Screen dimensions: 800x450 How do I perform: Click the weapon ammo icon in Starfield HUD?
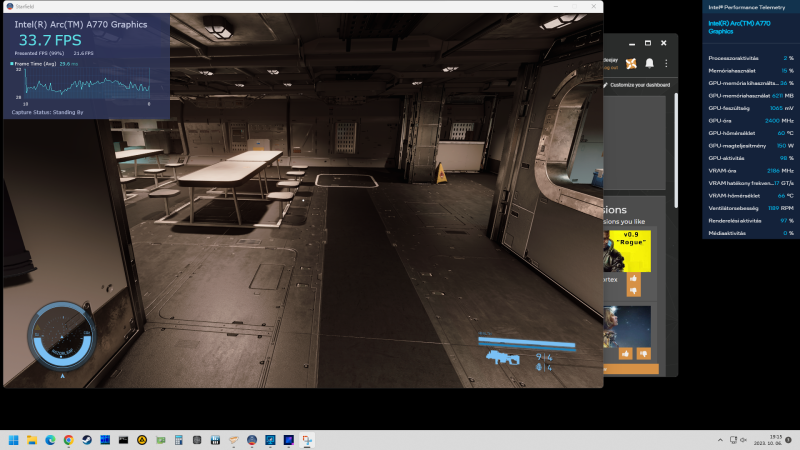(x=503, y=358)
